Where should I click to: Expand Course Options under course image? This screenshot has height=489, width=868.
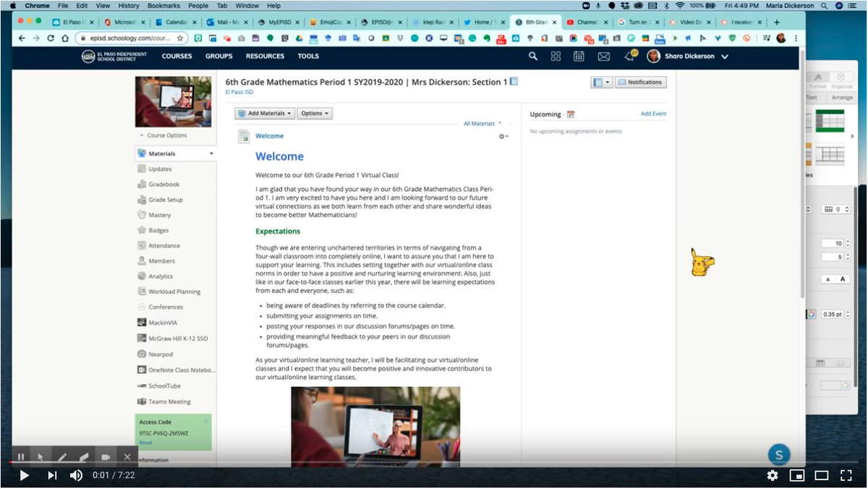(163, 135)
